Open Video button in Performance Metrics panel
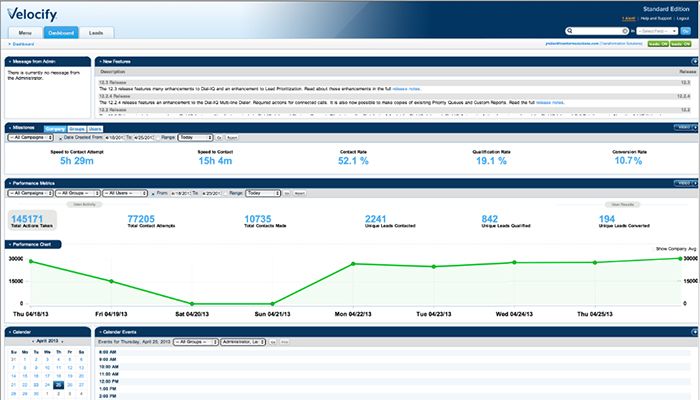The image size is (700, 400). pos(685,183)
